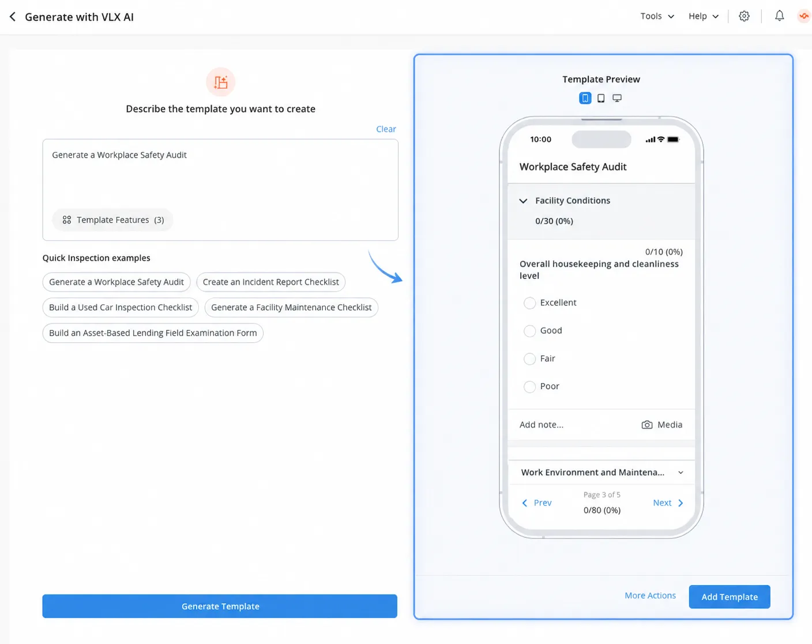Image resolution: width=812 pixels, height=644 pixels.
Task: Choose 'Build a Used Car Inspection Checklist' example
Action: [121, 307]
